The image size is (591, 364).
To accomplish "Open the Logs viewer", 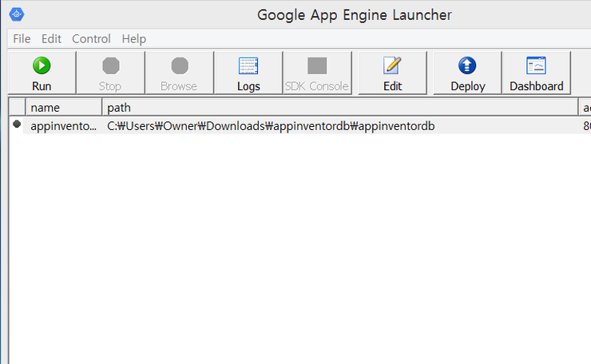I will pyautogui.click(x=248, y=73).
